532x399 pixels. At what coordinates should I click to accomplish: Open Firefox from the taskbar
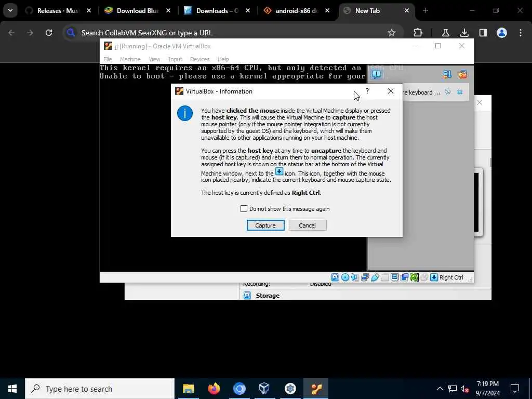tap(214, 389)
